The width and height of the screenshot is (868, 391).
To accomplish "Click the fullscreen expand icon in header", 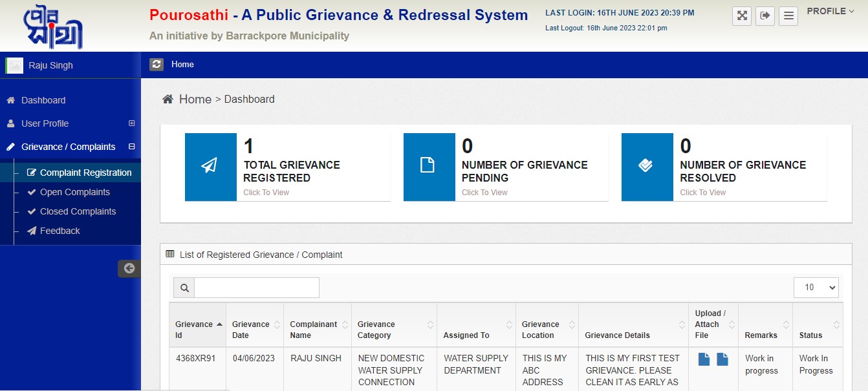I will (x=741, y=16).
